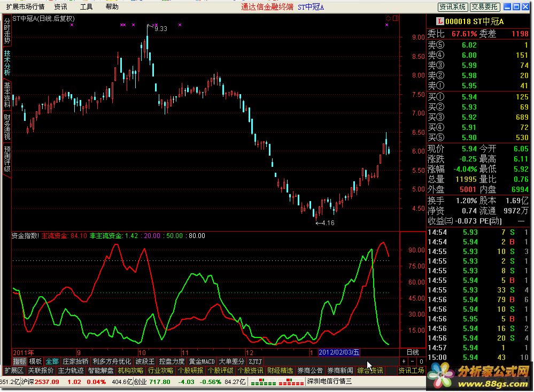Click the status bar green-red signal block indicator
This screenshot has height=392, width=534.
coord(277,382)
